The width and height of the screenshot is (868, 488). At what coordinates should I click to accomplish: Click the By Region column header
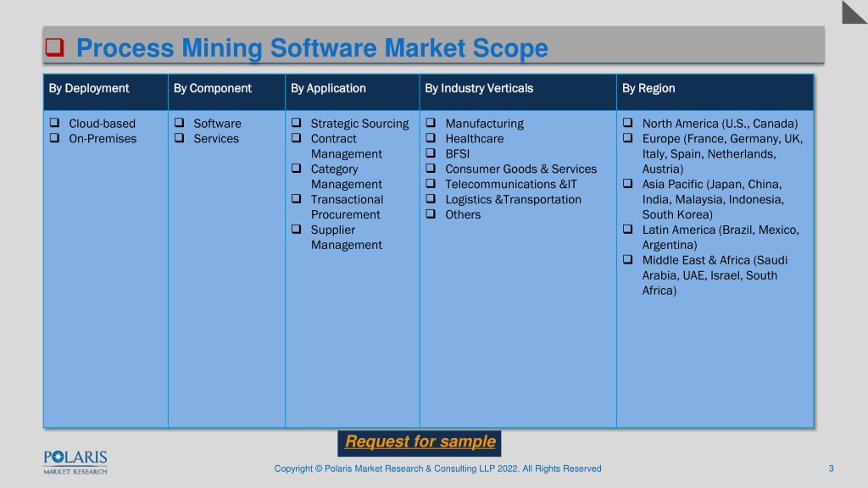click(715, 91)
